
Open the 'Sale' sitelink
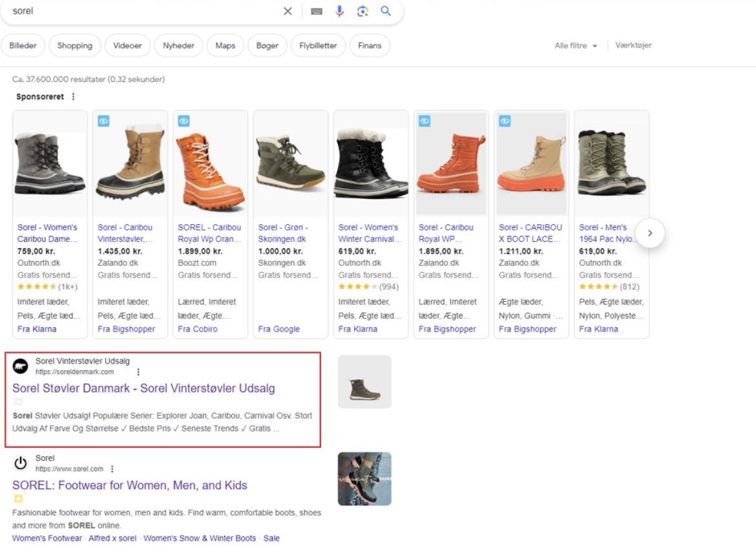pyautogui.click(x=271, y=538)
